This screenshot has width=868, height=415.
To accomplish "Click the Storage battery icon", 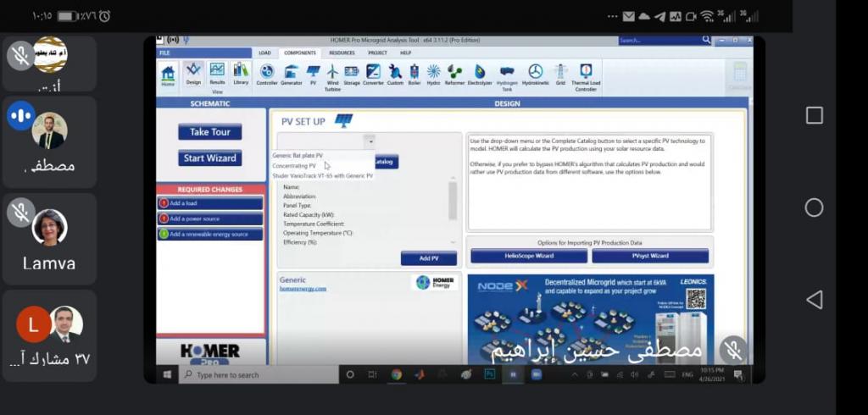I will (x=352, y=74).
